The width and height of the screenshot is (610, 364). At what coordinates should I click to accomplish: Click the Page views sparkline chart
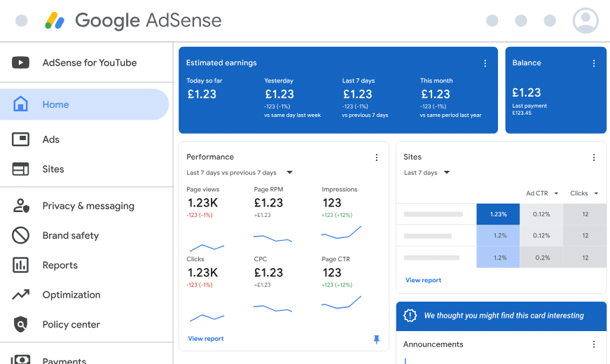point(207,248)
